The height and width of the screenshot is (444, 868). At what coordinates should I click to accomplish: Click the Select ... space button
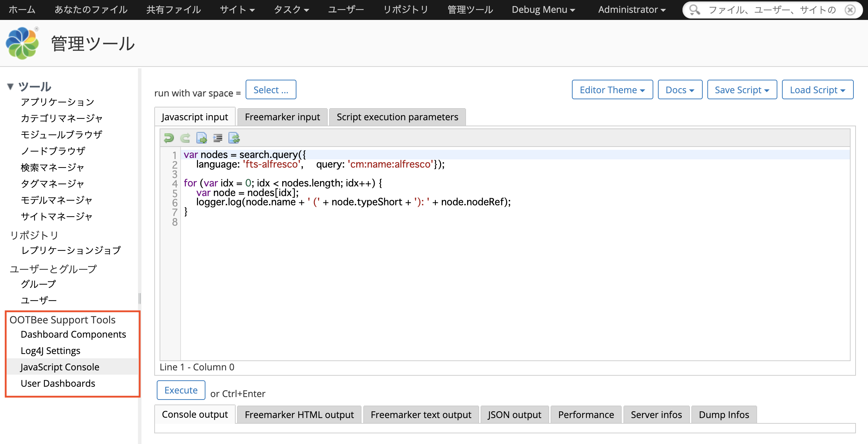pos(270,90)
